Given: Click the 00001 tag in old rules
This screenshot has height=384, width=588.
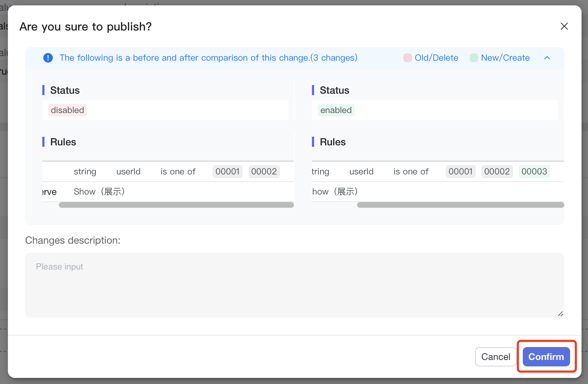Looking at the screenshot, I should pos(227,172).
